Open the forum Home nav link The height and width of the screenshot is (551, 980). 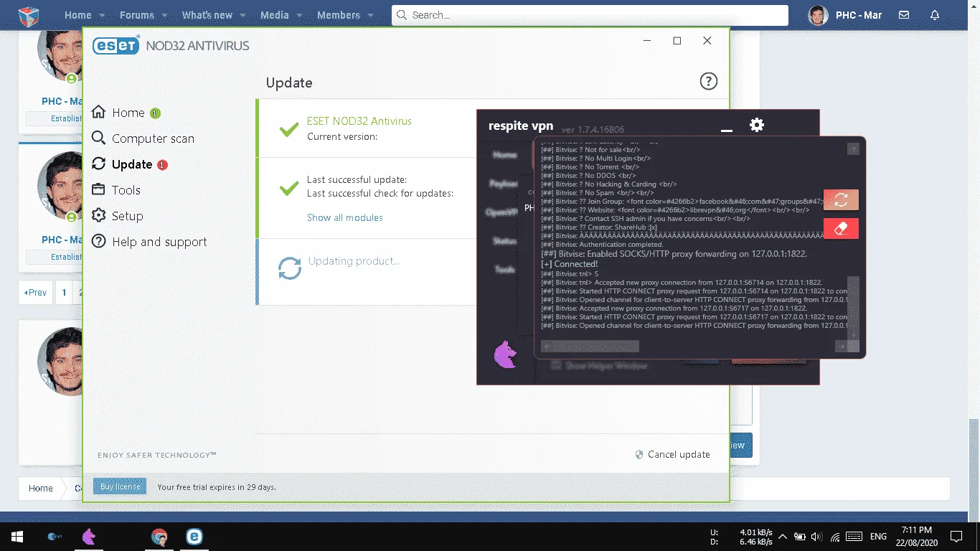(78, 15)
